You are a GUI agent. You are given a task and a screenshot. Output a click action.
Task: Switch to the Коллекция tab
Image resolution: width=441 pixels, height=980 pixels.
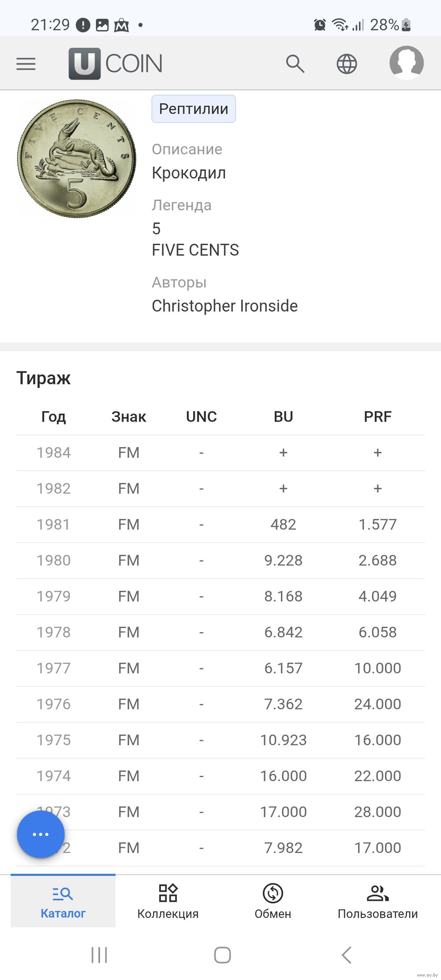[168, 901]
